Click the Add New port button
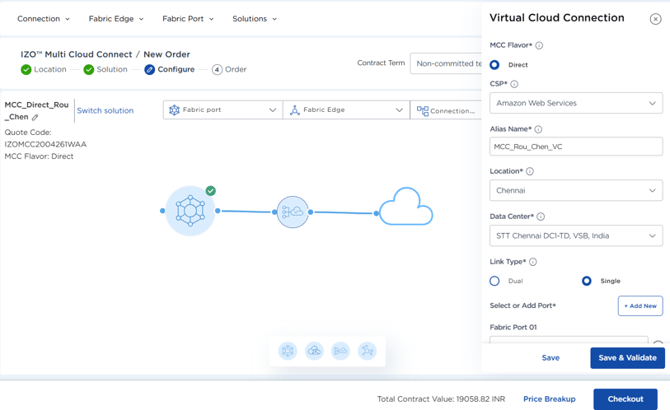 pos(640,306)
